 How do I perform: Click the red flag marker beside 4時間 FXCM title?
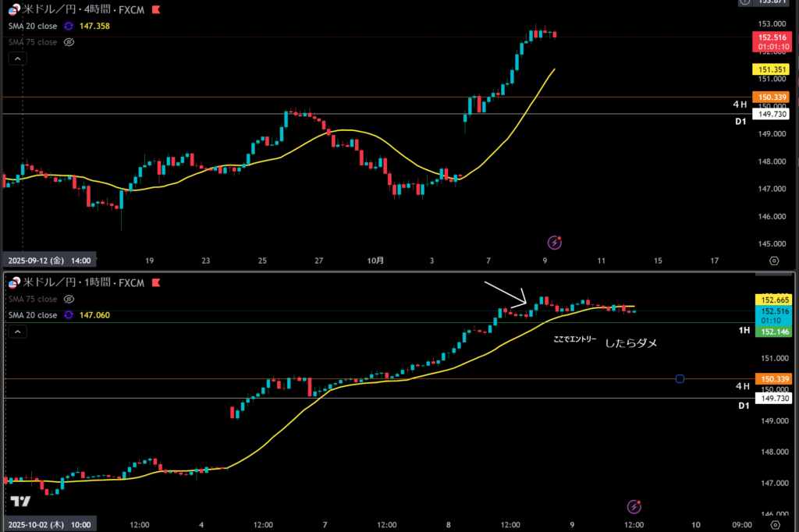pos(156,10)
